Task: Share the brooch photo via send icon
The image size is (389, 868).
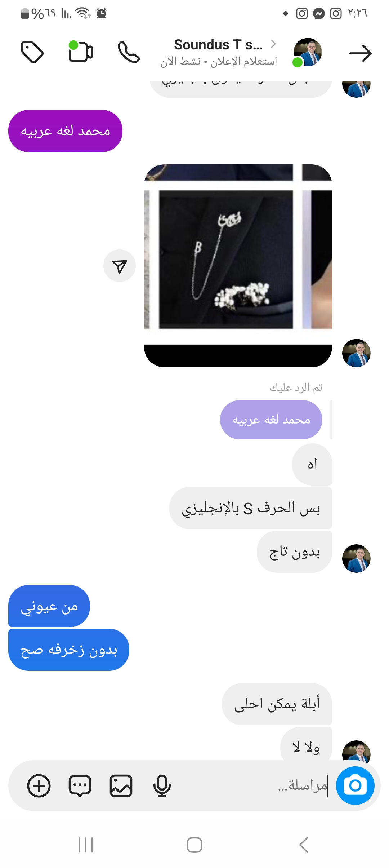Action: (x=120, y=266)
